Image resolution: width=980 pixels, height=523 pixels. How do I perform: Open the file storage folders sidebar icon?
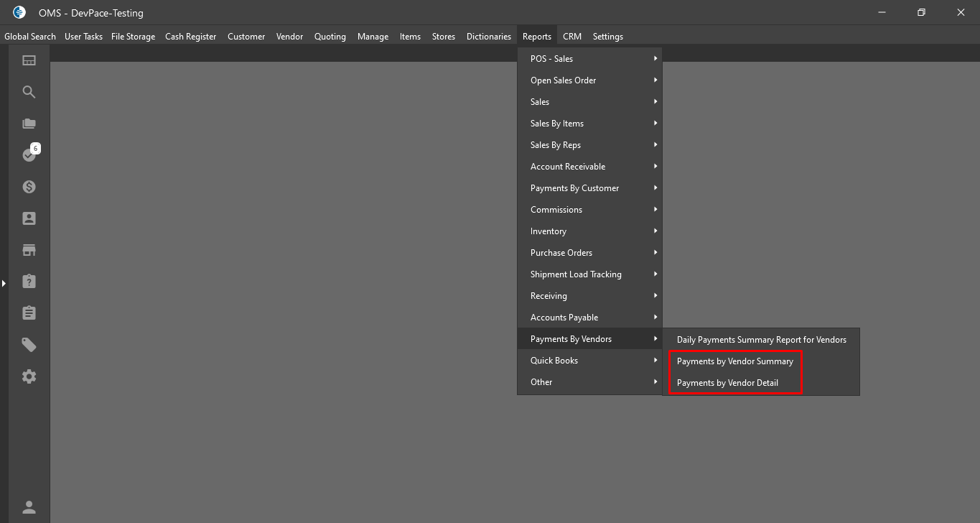point(29,124)
